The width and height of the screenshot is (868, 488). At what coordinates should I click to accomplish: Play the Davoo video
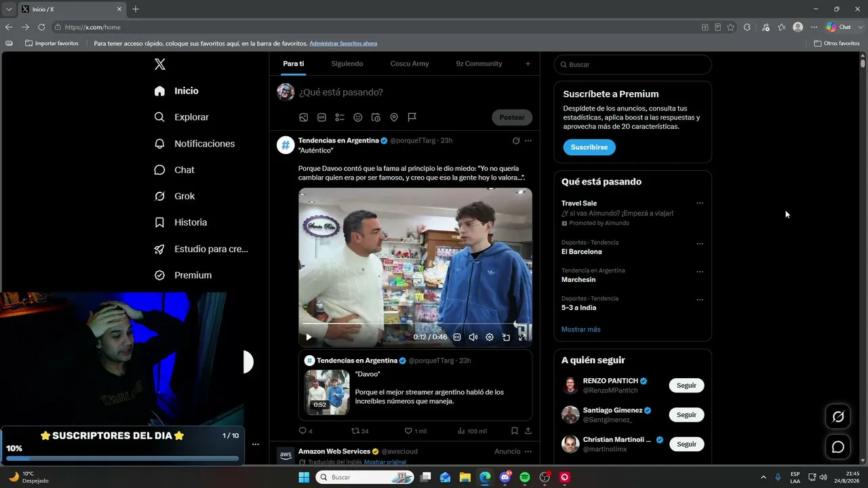309,337
